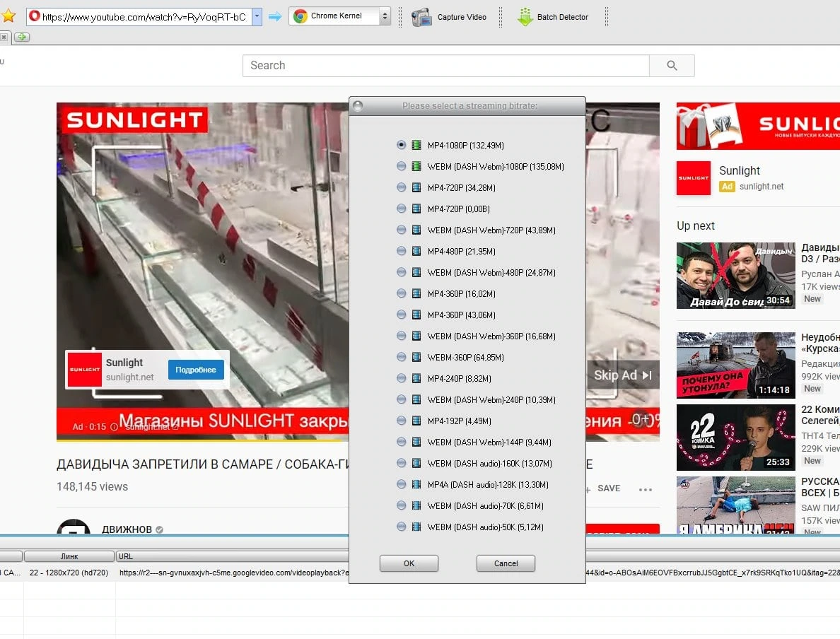Select MP4-240P (8,82M) bitrate
The height and width of the screenshot is (639, 840).
(401, 378)
